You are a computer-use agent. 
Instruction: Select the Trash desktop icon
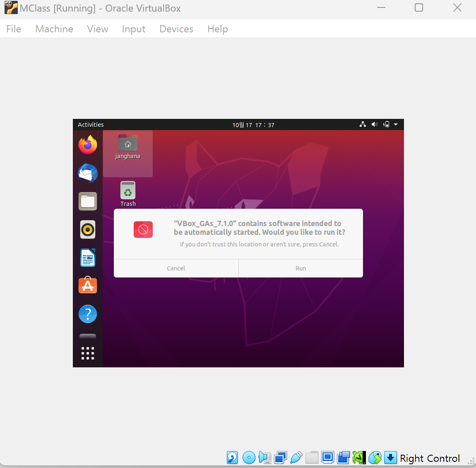pyautogui.click(x=128, y=194)
